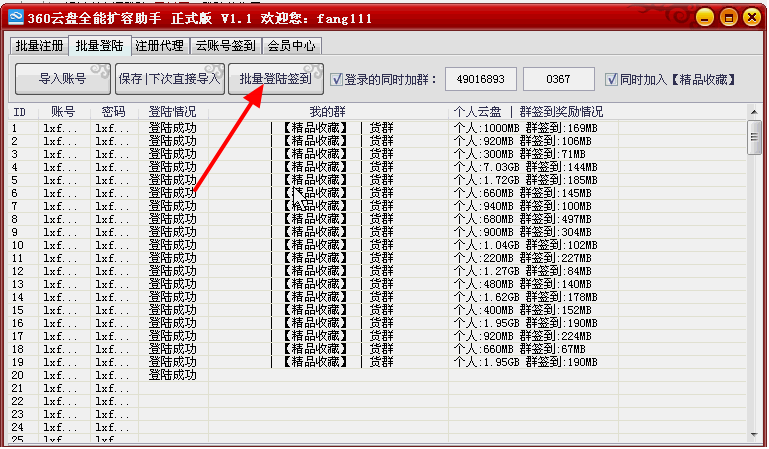Select row with 个人:660MB 群签到:67MB
Screen dimensions: 769x449
378,349
